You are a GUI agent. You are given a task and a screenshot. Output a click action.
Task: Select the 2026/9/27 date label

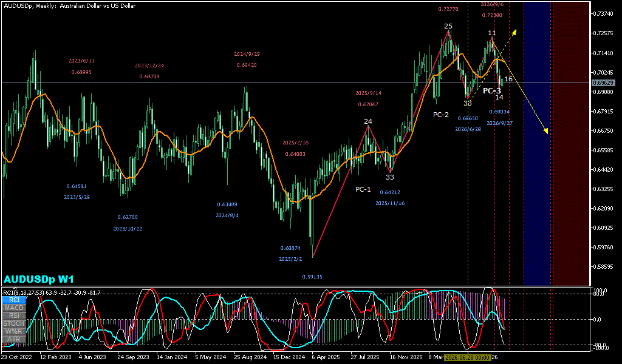499,123
